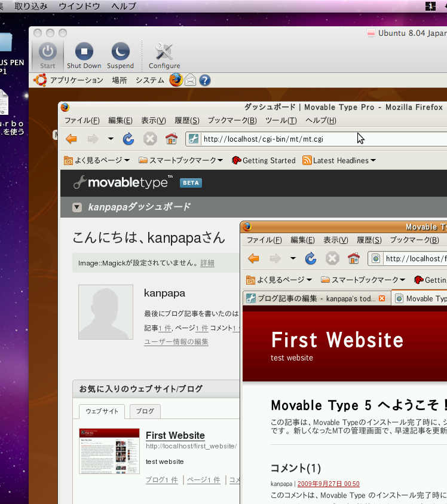The width and height of the screenshot is (447, 504).
Task: Launch Firefox from the GNOME panel icon
Action: click(x=176, y=80)
